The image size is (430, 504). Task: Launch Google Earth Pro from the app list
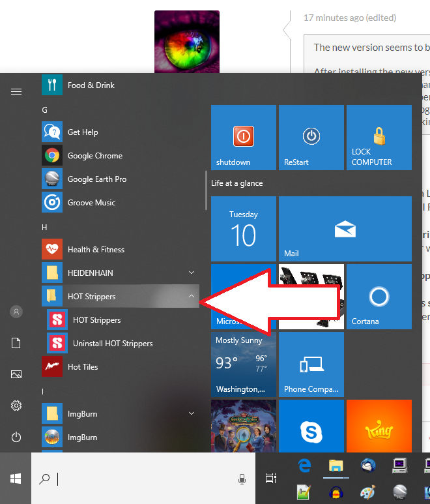120,179
